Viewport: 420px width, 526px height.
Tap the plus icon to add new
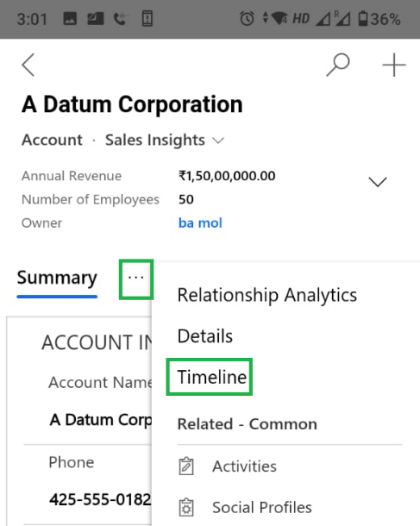click(394, 65)
